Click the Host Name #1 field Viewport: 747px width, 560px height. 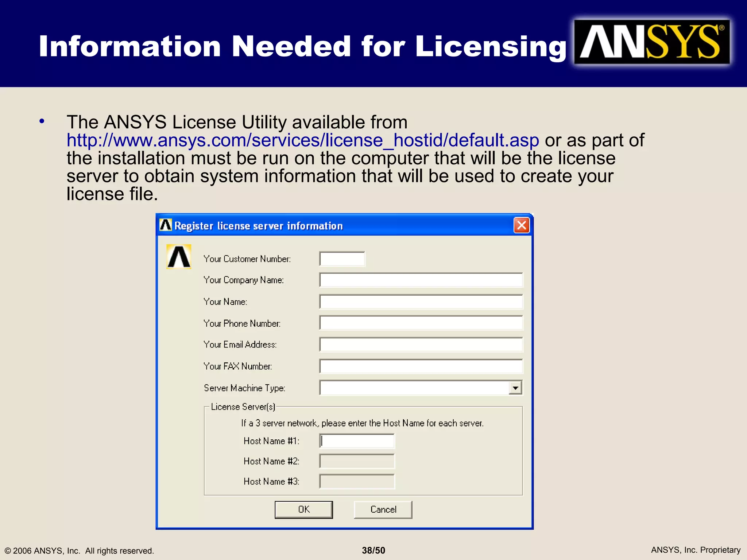[357, 441]
